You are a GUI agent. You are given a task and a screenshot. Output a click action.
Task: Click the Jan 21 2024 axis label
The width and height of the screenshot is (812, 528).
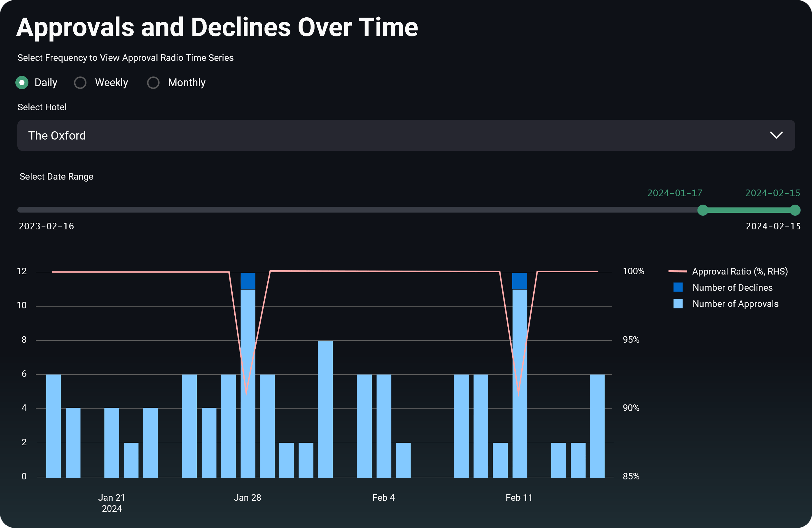[112, 503]
